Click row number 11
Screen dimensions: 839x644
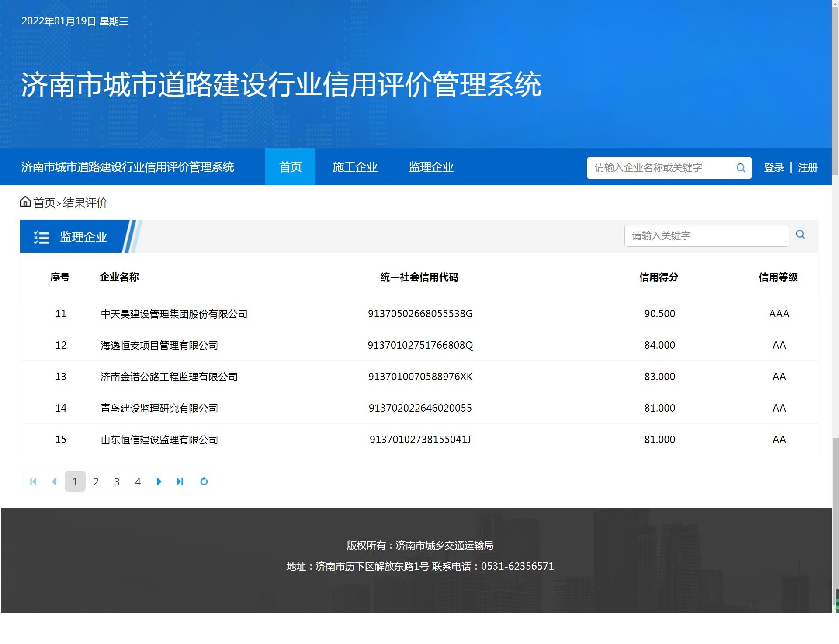coord(61,314)
